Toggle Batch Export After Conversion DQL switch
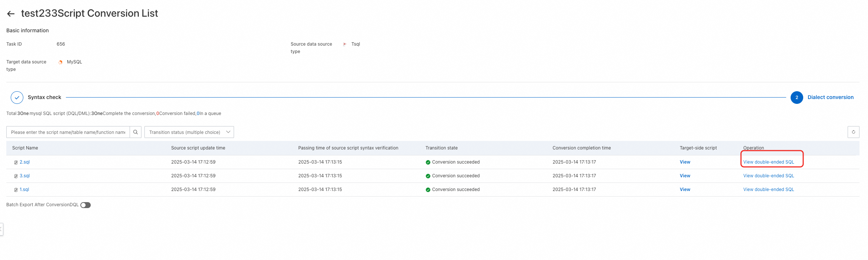The height and width of the screenshot is (260, 868). [x=86, y=205]
